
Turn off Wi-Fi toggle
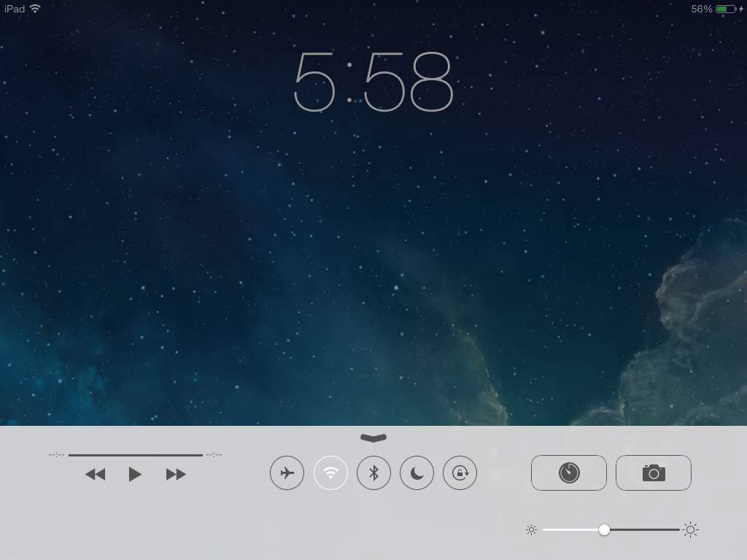tap(330, 472)
